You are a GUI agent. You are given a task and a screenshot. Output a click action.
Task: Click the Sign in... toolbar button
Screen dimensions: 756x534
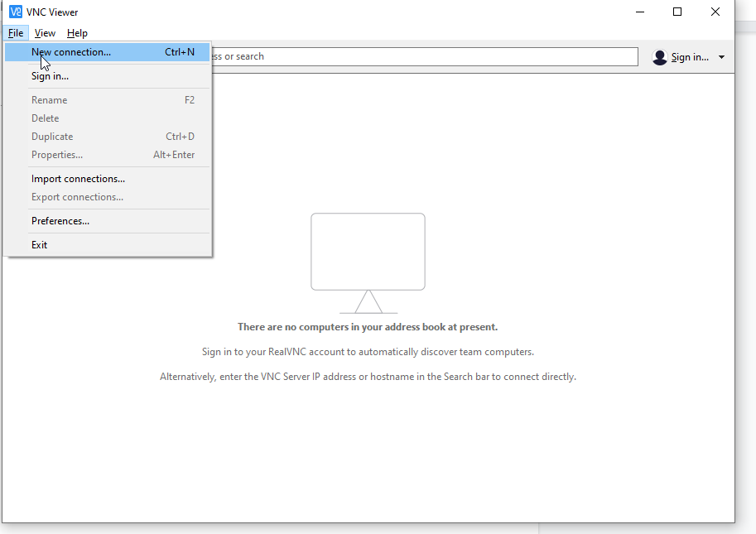point(688,57)
